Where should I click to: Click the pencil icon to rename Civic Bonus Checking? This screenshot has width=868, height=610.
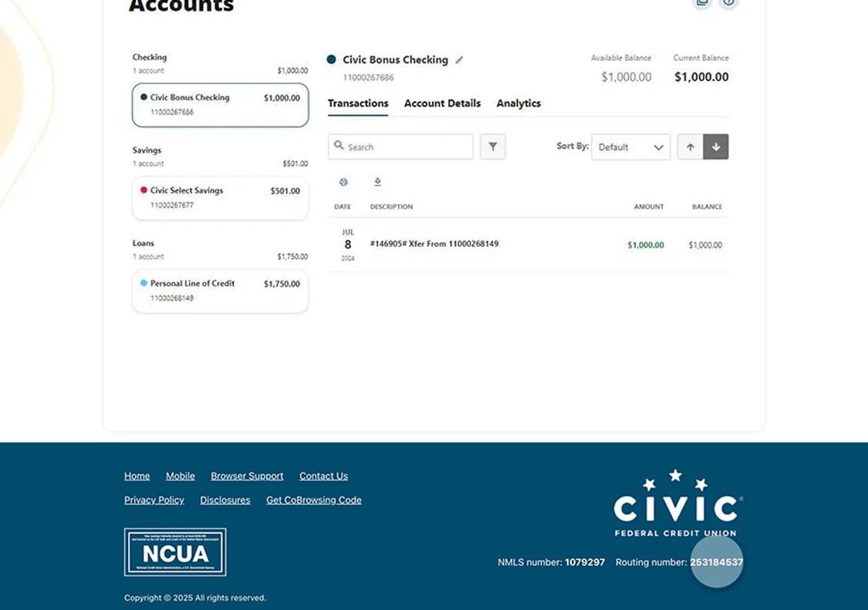point(459,60)
